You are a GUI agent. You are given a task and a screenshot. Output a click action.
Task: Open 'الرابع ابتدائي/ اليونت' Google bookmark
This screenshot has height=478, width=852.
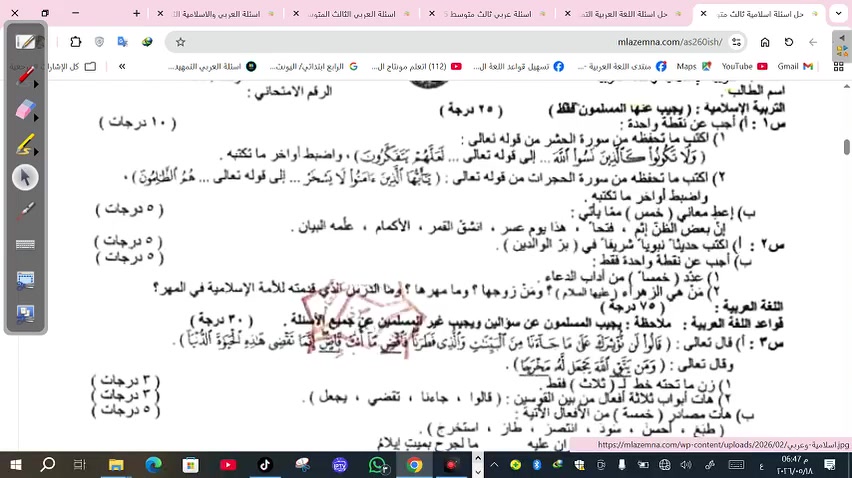tap(314, 66)
